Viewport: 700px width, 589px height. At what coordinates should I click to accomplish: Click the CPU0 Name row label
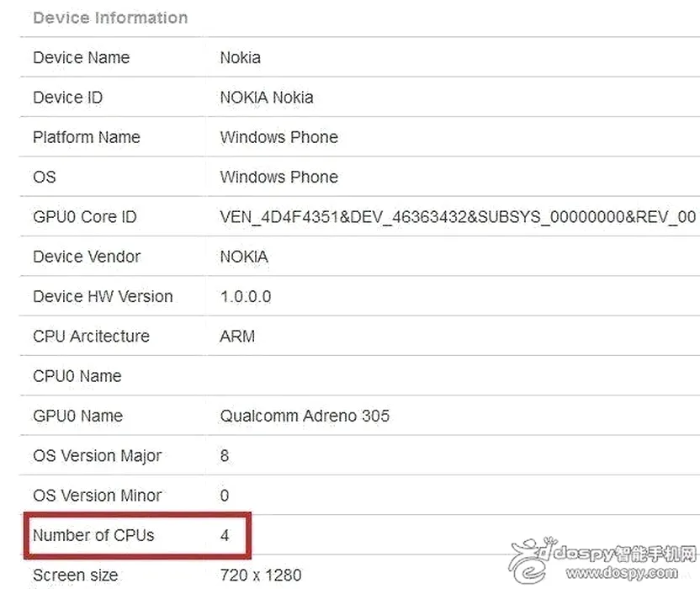[77, 376]
